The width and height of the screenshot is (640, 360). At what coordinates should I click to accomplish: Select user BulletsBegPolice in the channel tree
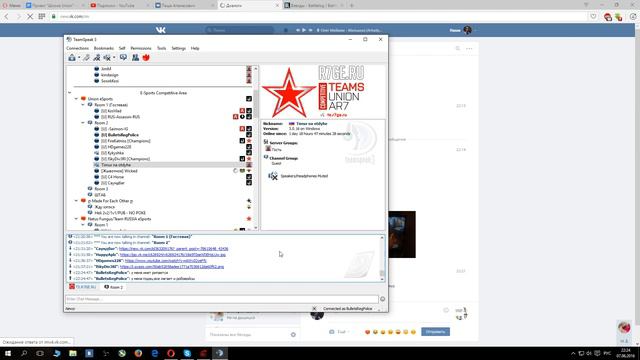[x=120, y=135]
